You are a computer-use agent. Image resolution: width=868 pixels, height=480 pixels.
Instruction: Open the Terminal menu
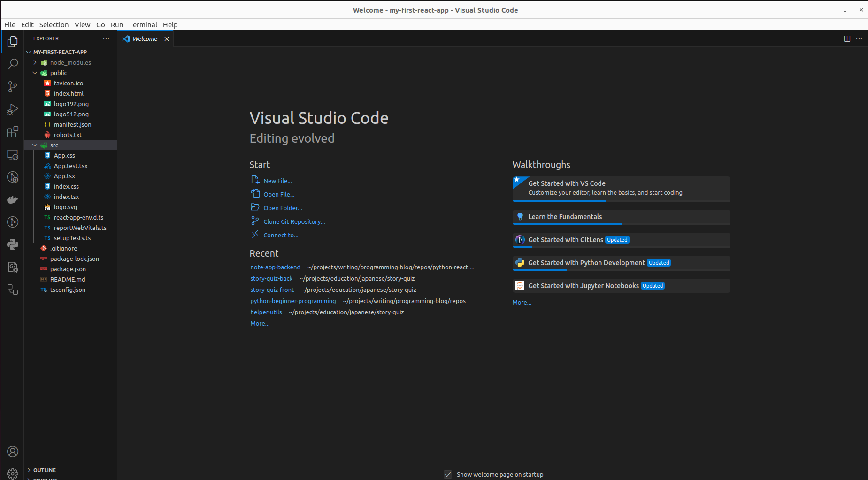click(143, 25)
